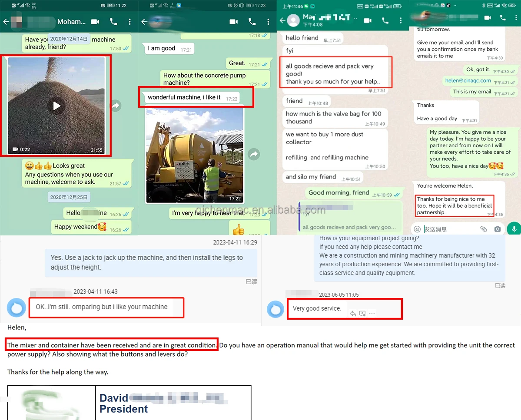Select the "hello friend" message
The image size is (521, 420).
313,38
